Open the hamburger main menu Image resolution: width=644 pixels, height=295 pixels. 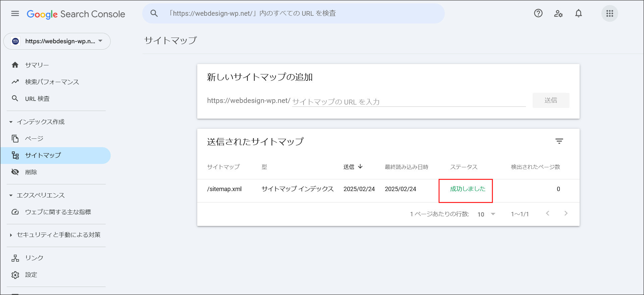click(15, 13)
